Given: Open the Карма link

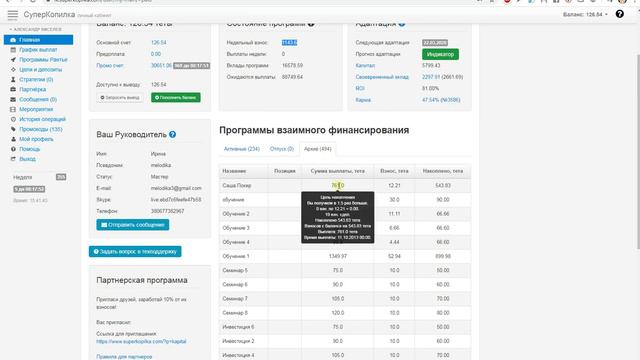Looking at the screenshot, I should pos(363,100).
